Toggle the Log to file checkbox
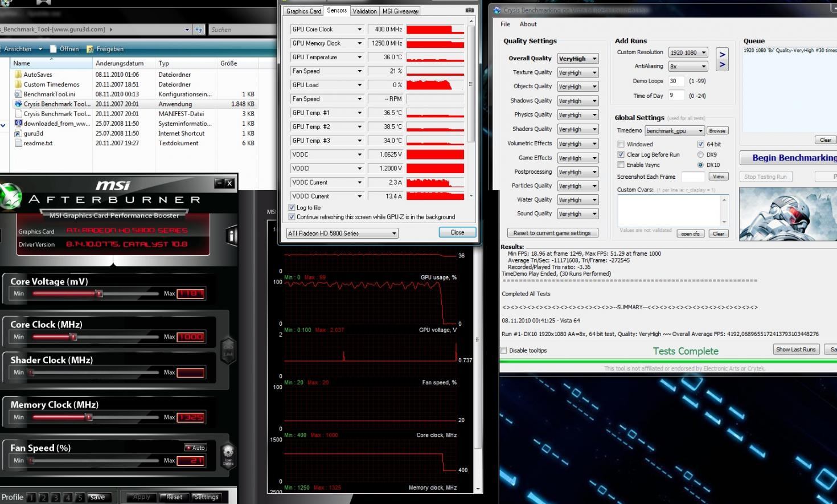Viewport: 837px width, 504px height. coord(292,207)
